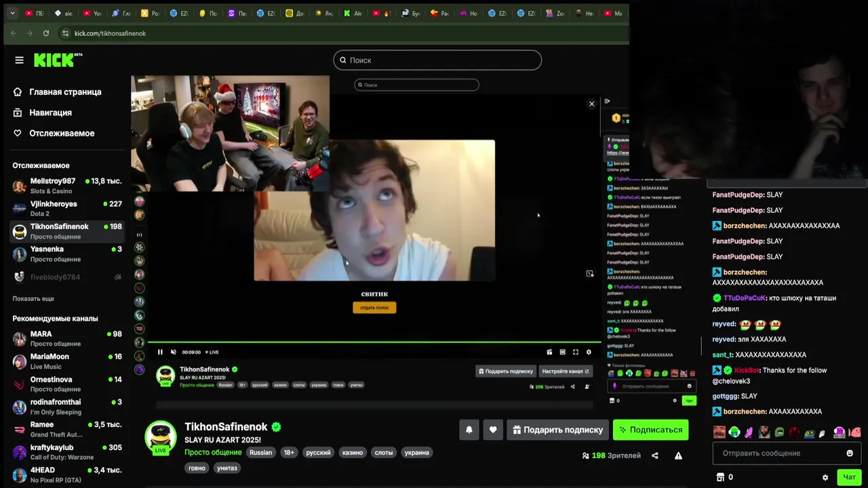Open chat settings gear icon
The image size is (868, 488).
(x=825, y=477)
